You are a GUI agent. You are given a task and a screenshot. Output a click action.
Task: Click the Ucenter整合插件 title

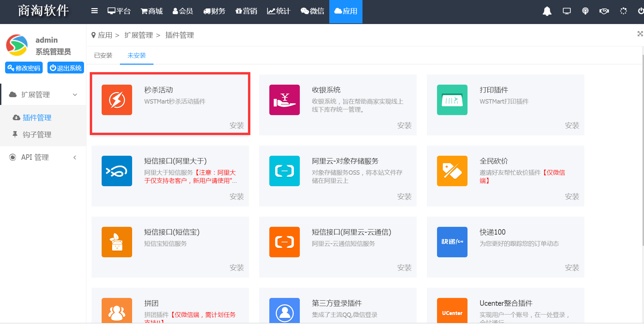[x=506, y=303]
